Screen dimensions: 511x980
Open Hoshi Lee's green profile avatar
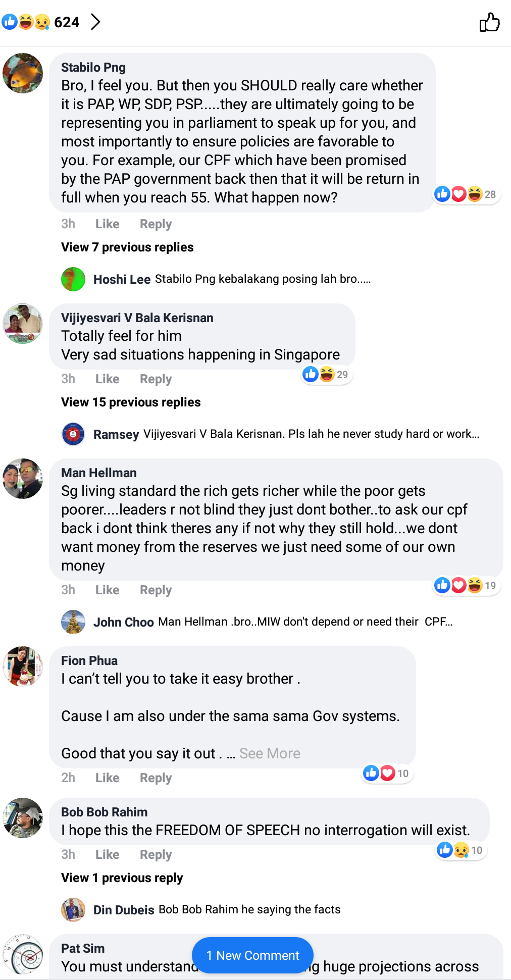73,279
